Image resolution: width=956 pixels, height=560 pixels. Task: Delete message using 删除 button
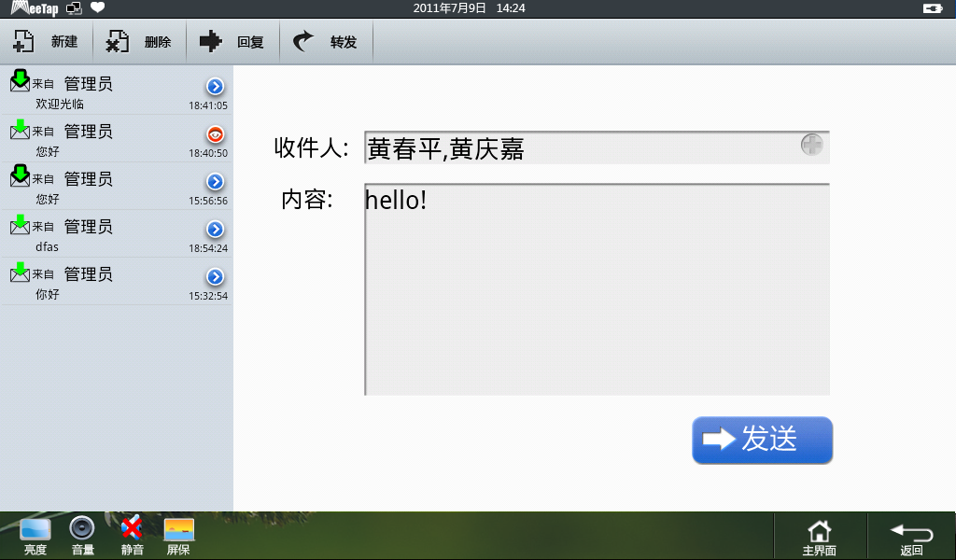pyautogui.click(x=140, y=41)
